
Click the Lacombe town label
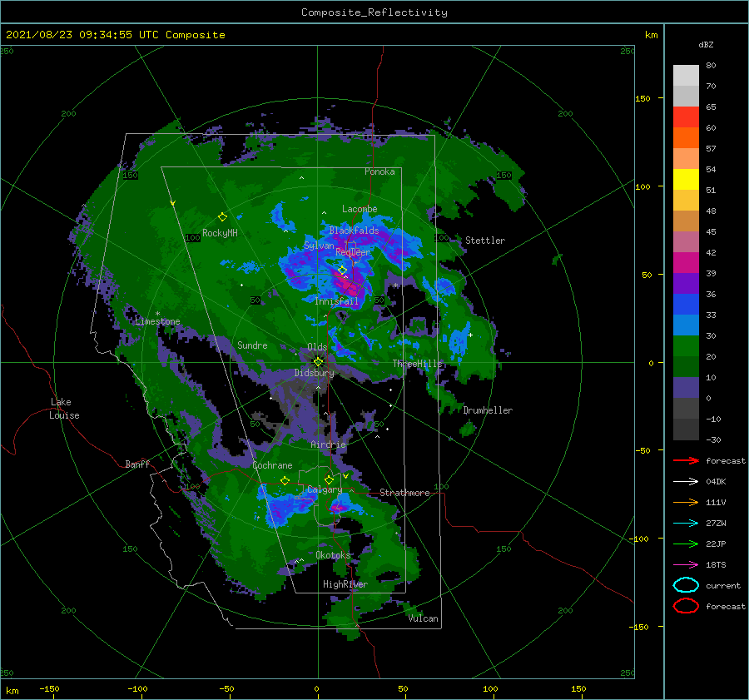[360, 209]
